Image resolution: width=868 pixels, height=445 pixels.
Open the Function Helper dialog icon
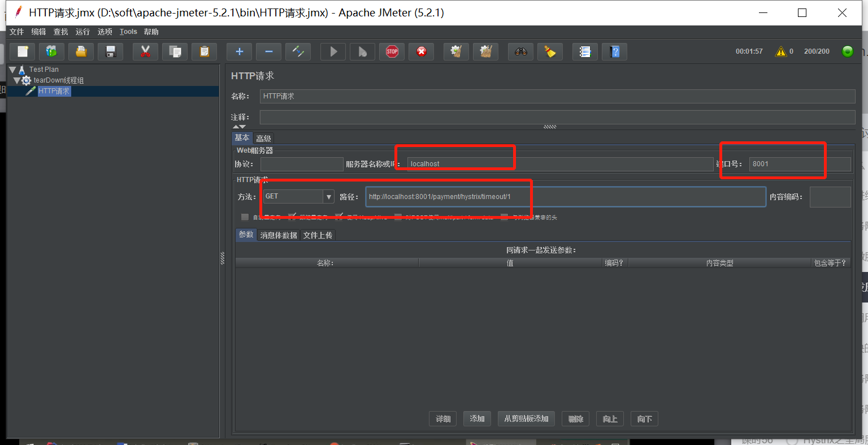(x=585, y=51)
